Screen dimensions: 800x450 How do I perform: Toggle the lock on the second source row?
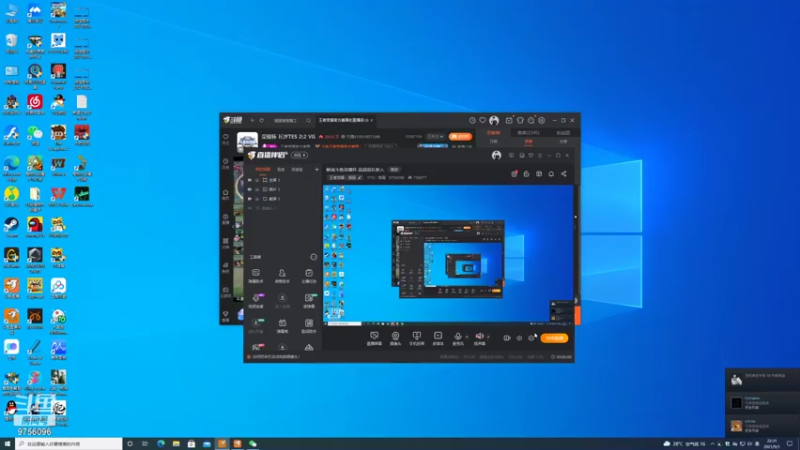(257, 189)
